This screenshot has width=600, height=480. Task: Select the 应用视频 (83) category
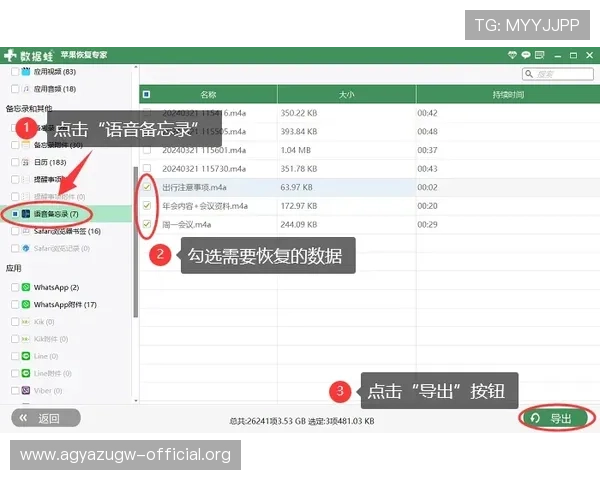55,72
